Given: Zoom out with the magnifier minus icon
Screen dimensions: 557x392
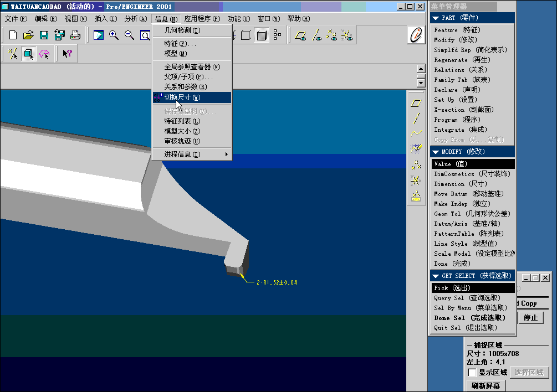Looking at the screenshot, I should (x=129, y=35).
